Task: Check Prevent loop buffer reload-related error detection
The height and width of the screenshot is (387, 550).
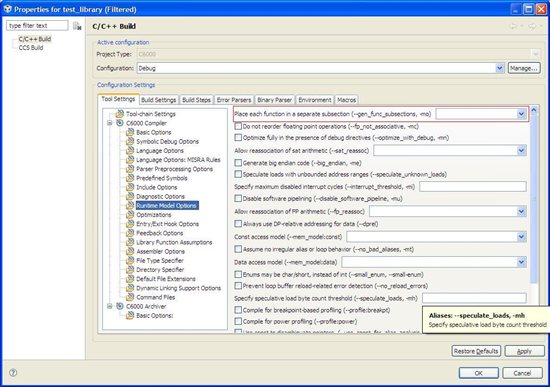Action: [x=238, y=286]
